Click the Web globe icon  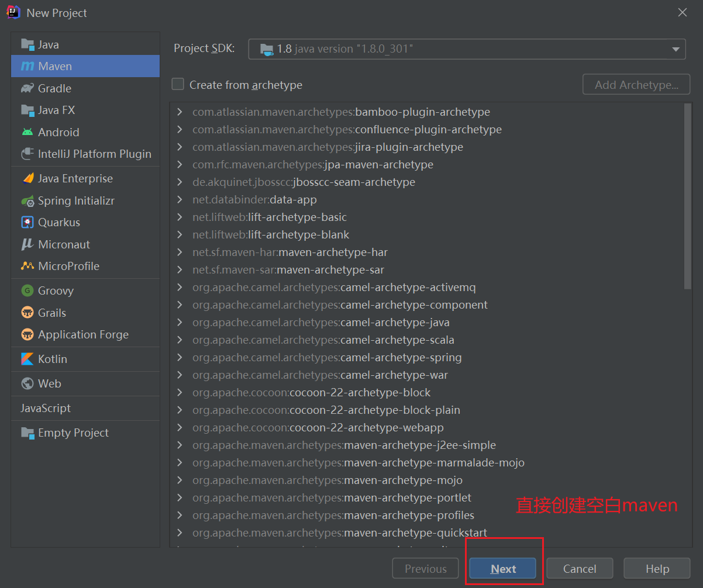coord(27,383)
